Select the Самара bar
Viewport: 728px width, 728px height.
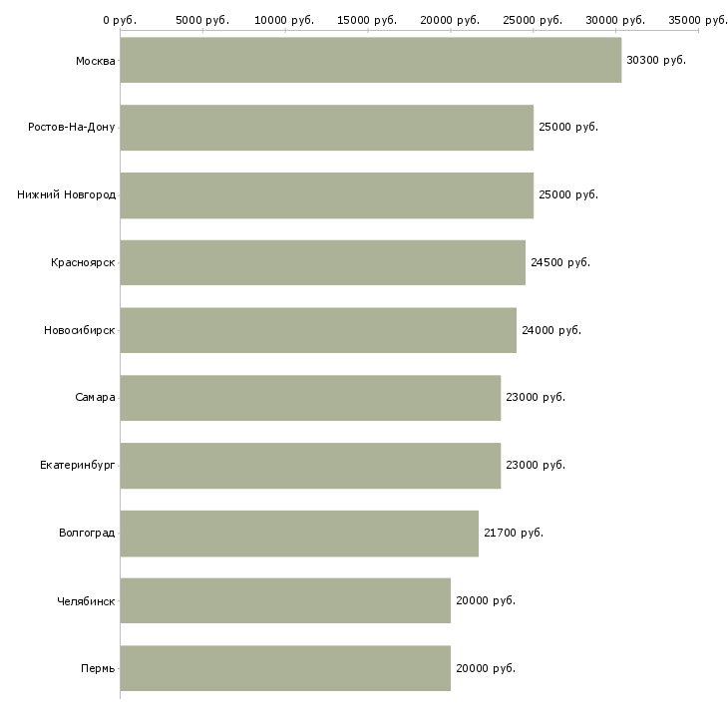pyautogui.click(x=310, y=398)
